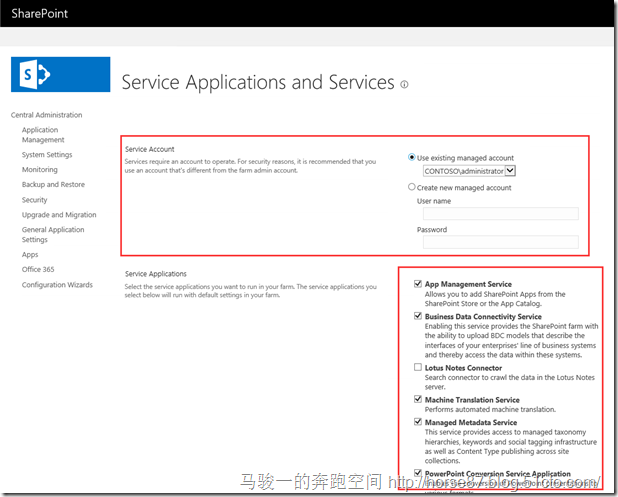Open Security settings page
Screen dimensions: 618x497
(34, 200)
